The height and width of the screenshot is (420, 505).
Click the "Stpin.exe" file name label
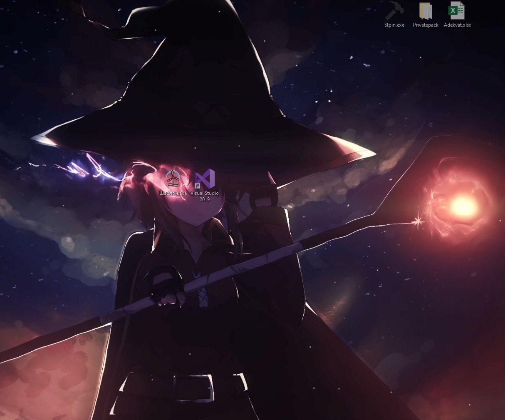[x=394, y=25]
